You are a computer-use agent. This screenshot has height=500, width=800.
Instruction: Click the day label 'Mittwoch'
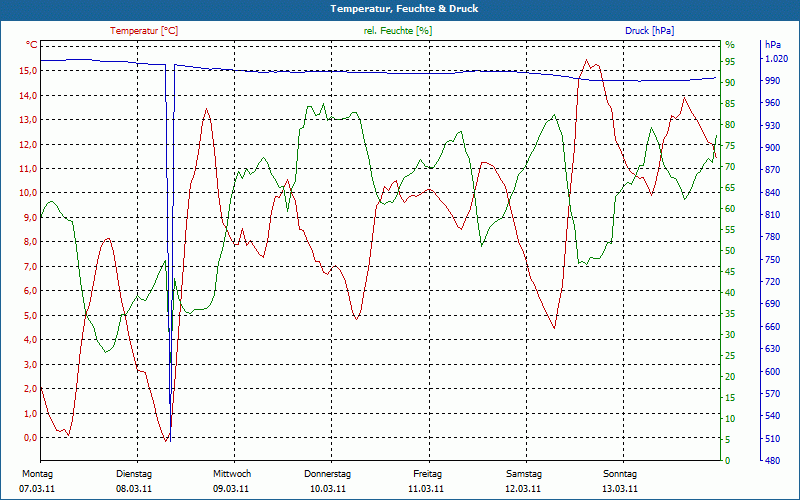(232, 474)
